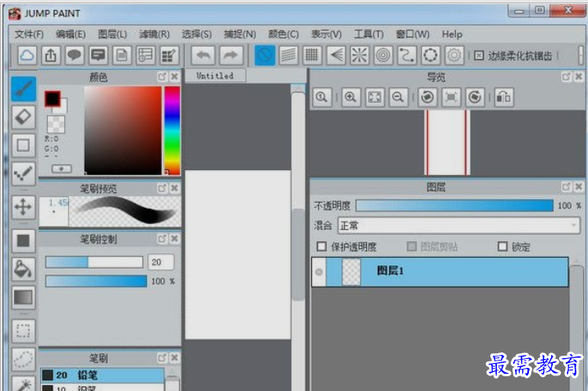This screenshot has height=391, width=588.
Task: Close the 导览 navigator panel
Action: (x=579, y=77)
